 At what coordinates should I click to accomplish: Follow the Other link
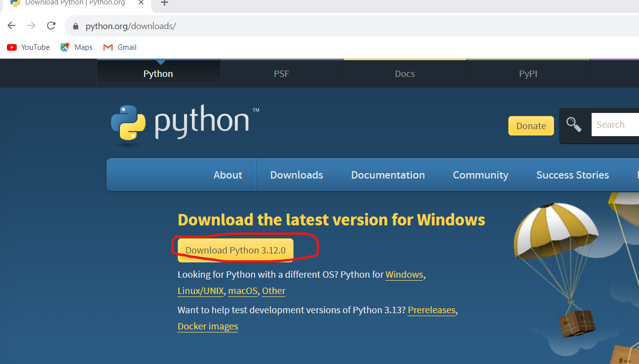point(274,291)
